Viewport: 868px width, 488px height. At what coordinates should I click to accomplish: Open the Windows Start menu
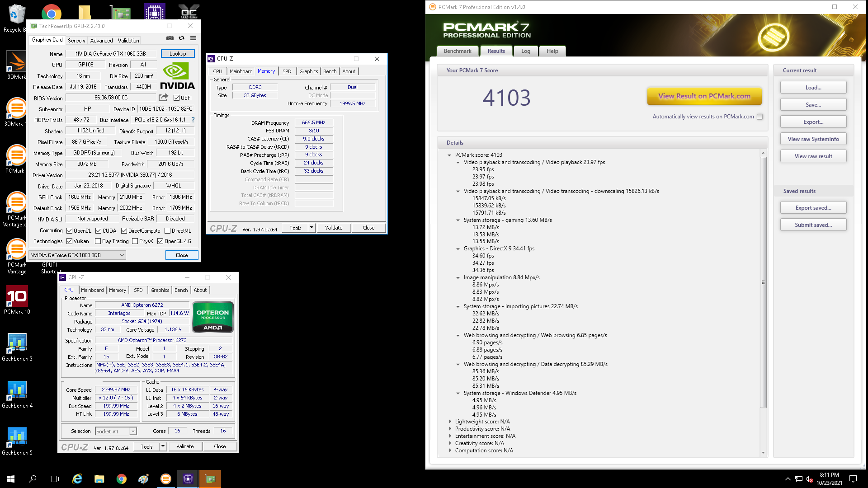[11, 479]
